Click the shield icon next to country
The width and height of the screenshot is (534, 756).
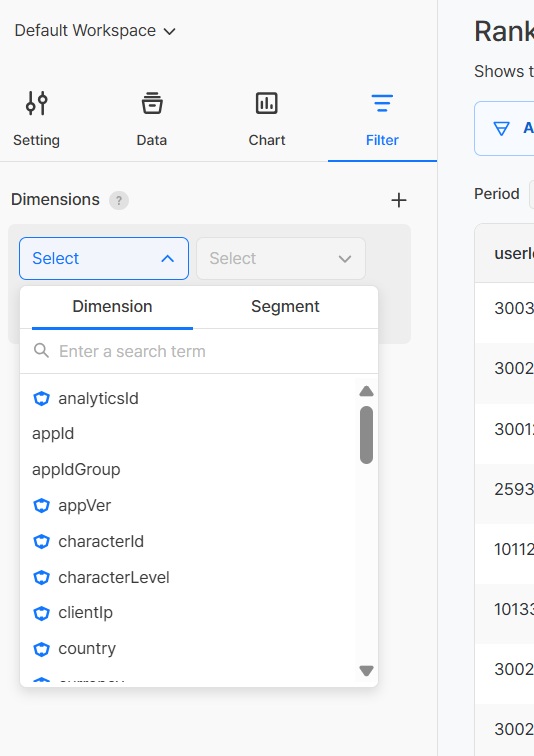click(x=41, y=649)
